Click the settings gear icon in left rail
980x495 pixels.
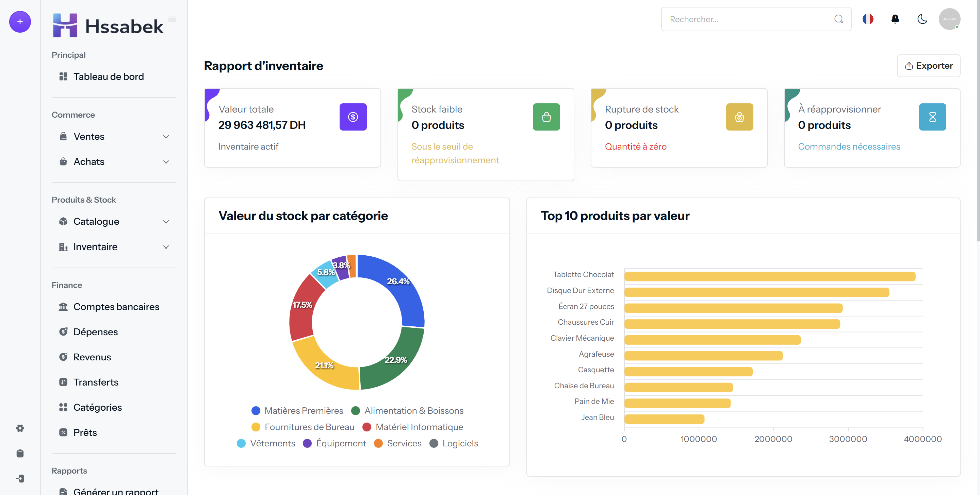tap(20, 428)
